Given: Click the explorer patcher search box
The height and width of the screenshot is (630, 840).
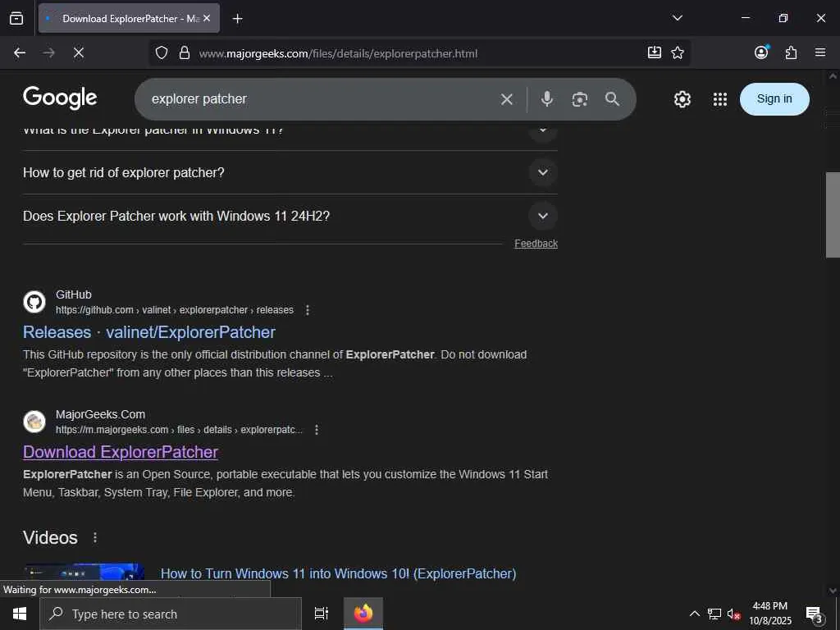Looking at the screenshot, I should (x=322, y=99).
